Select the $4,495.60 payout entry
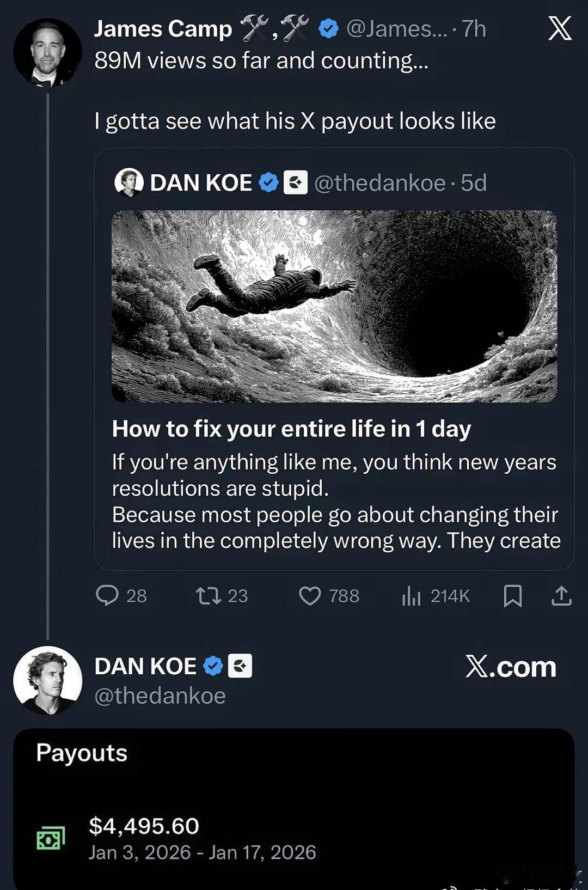The image size is (588, 890). coord(144,826)
